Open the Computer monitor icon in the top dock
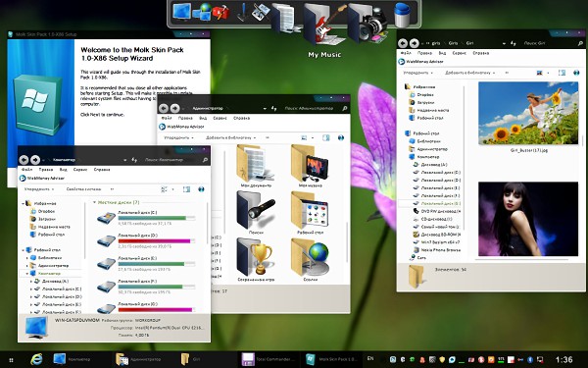 click(181, 12)
